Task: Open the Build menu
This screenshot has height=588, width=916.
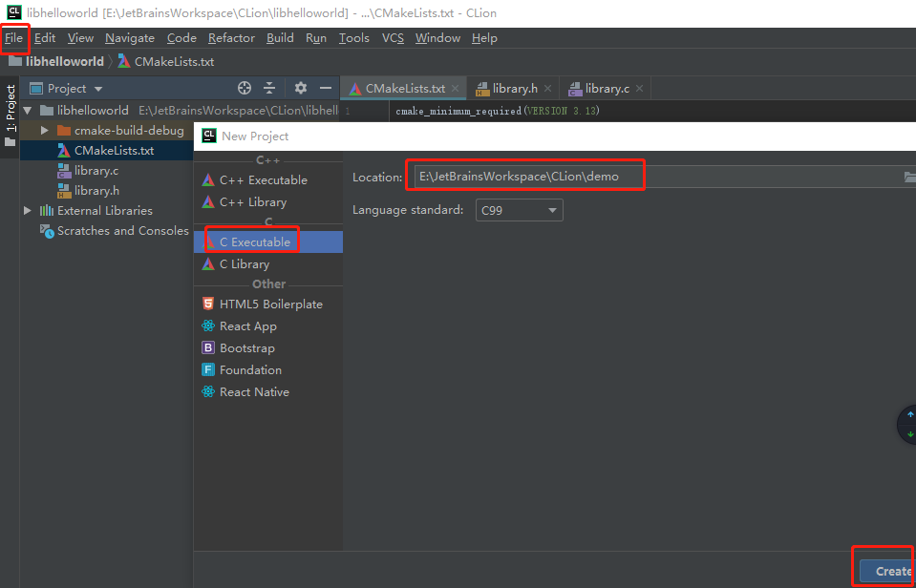Action: (x=281, y=38)
